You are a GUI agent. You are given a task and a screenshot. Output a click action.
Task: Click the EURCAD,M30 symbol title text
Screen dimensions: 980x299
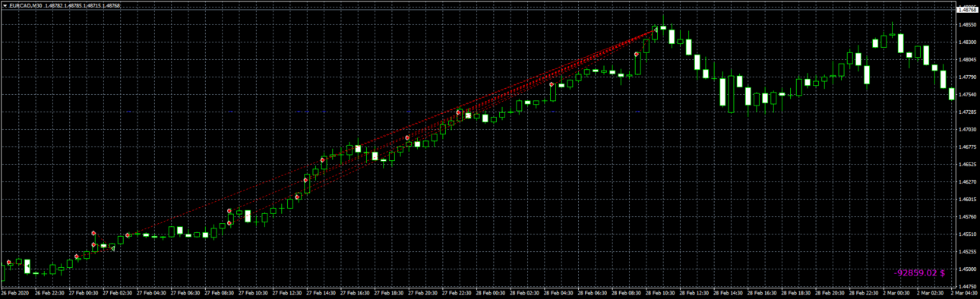25,5
